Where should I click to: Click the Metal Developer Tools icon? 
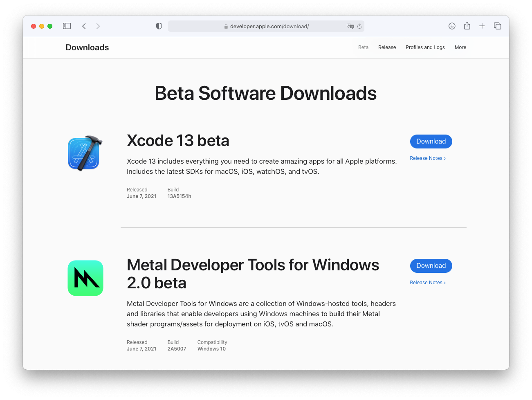click(x=85, y=278)
